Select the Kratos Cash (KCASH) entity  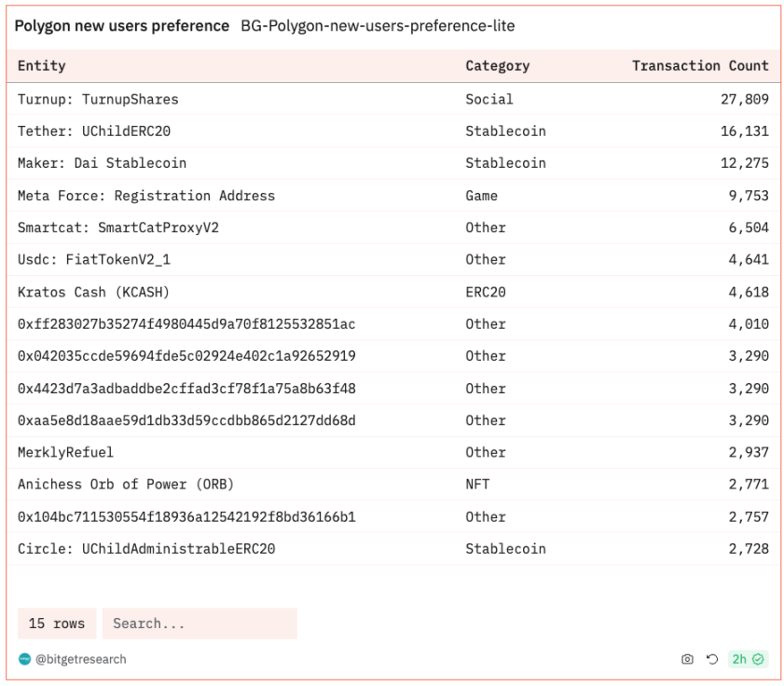tap(93, 292)
